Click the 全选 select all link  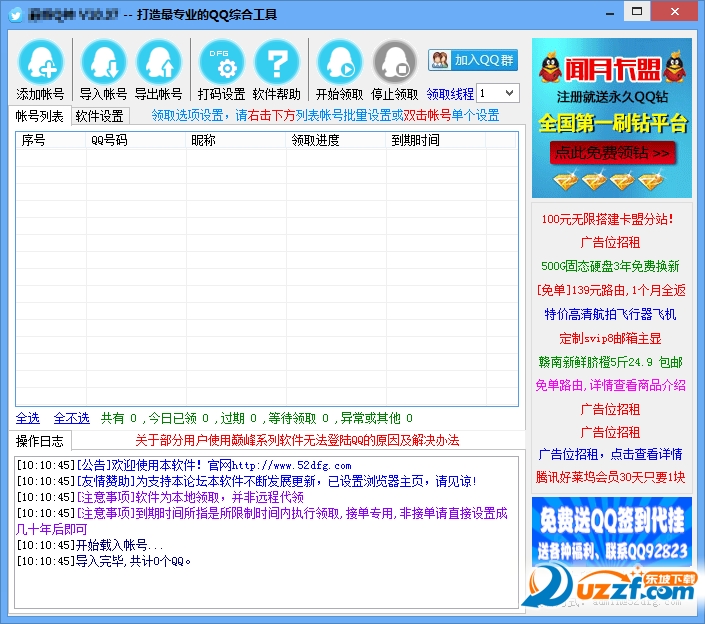pos(28,419)
